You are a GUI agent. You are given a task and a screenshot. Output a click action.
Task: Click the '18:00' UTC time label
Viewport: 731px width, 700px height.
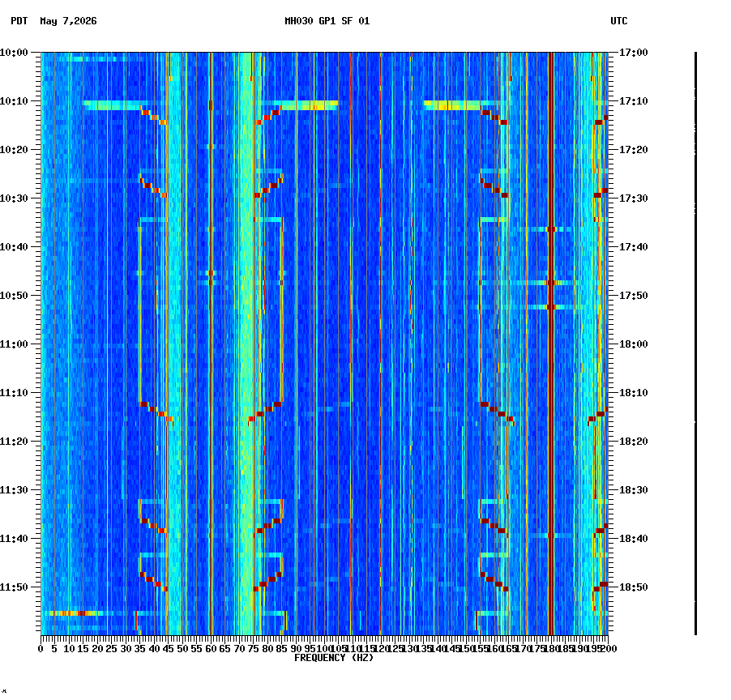pyautogui.click(x=634, y=344)
